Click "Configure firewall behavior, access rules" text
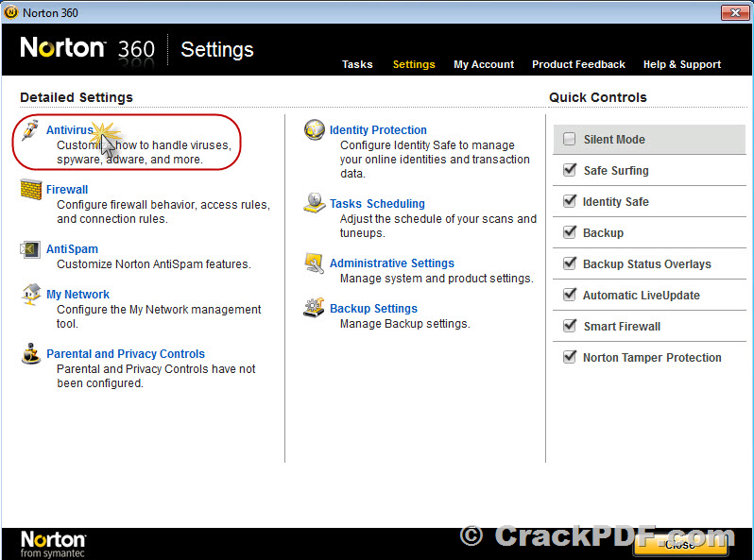The height and width of the screenshot is (560, 754). 163,205
